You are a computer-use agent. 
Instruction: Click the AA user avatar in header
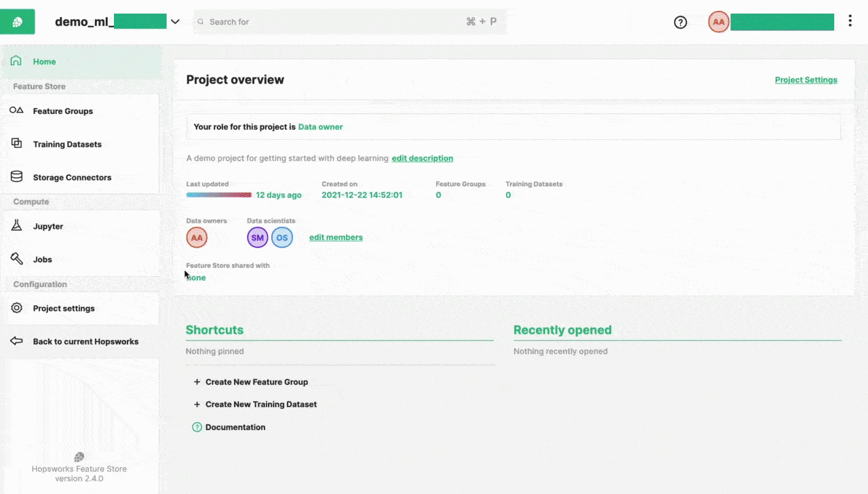[718, 22]
